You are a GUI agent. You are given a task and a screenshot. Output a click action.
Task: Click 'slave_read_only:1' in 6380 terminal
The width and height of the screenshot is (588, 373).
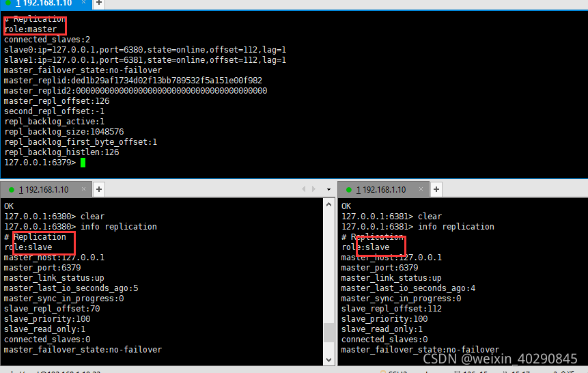coord(44,329)
